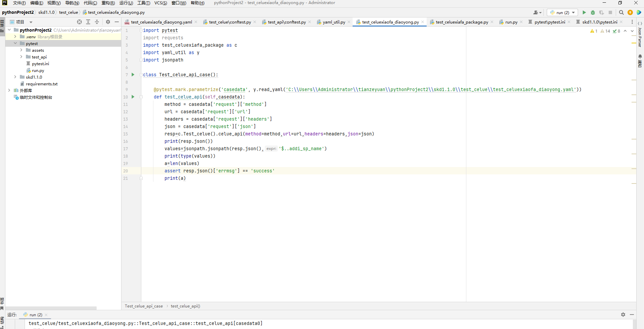Expand the assets folder
Image resolution: width=644 pixels, height=329 pixels.
coord(21,50)
